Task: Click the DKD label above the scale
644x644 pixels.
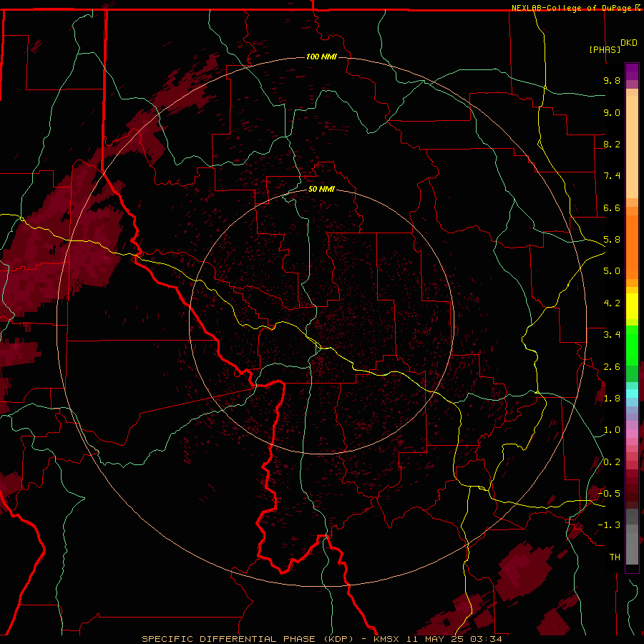Action: coord(629,43)
